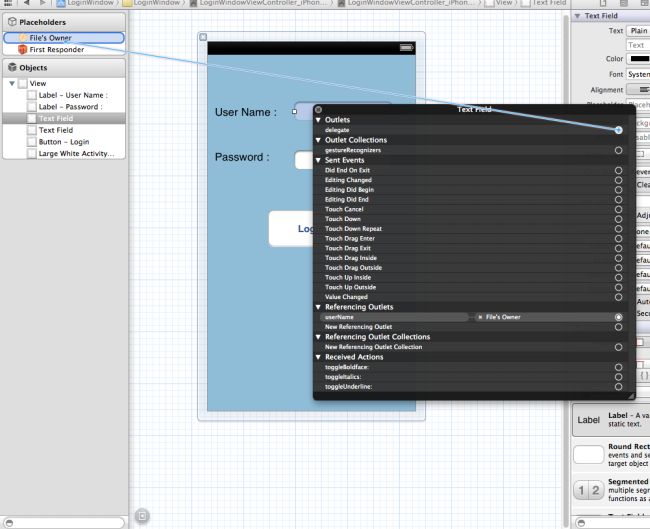Click the Placeholders header cube icon
This screenshot has width=650, height=529.
coord(12,22)
